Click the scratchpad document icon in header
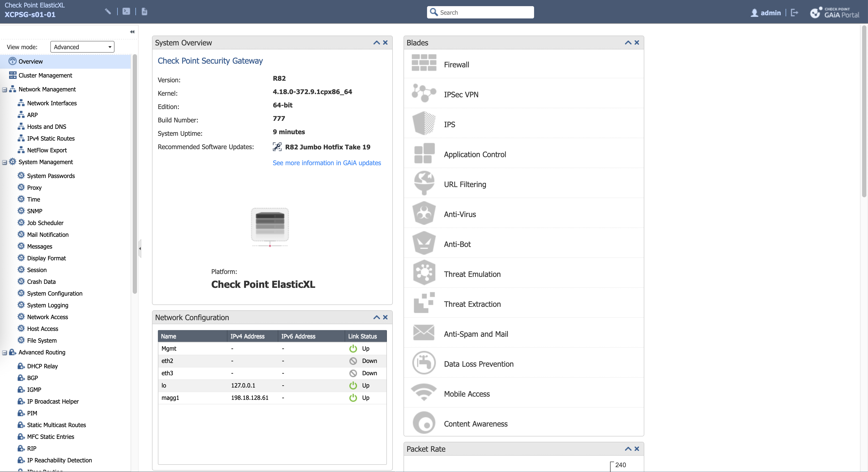This screenshot has width=868, height=472. point(144,11)
